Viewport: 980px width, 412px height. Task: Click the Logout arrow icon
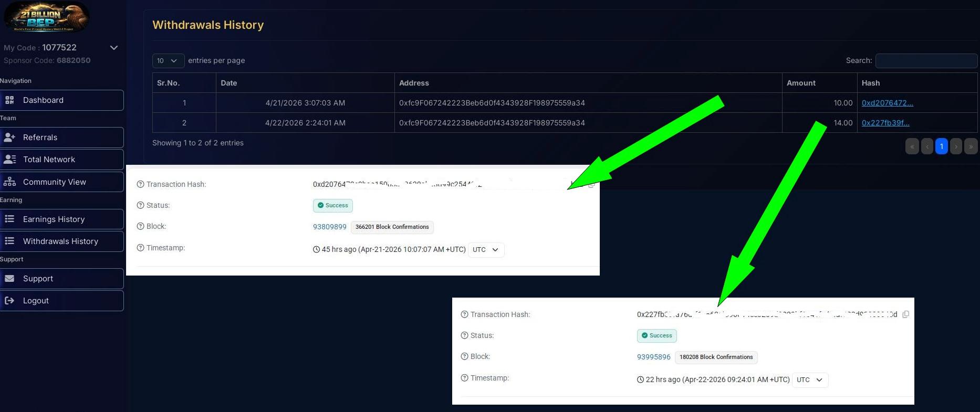9,301
